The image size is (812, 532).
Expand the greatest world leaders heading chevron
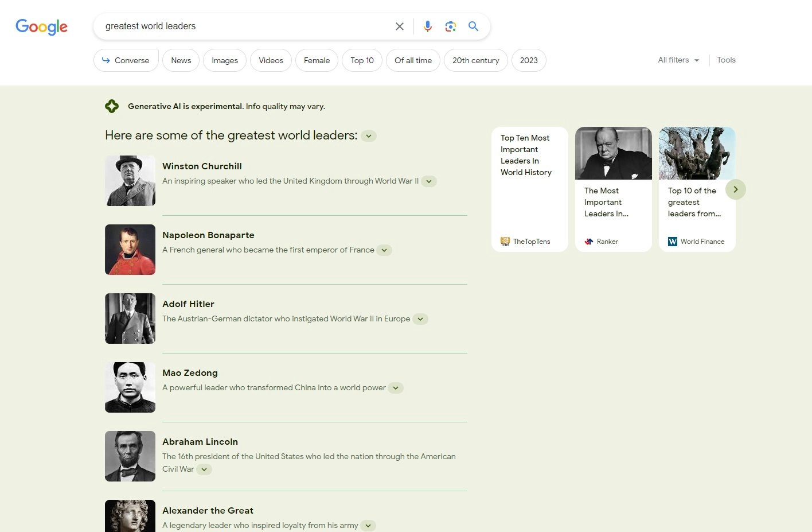[369, 136]
